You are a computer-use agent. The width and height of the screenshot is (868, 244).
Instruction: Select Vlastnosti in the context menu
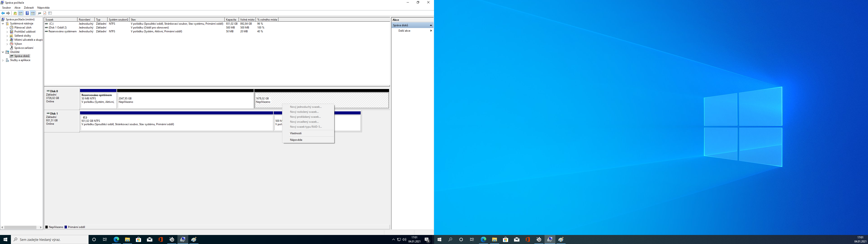(295, 133)
